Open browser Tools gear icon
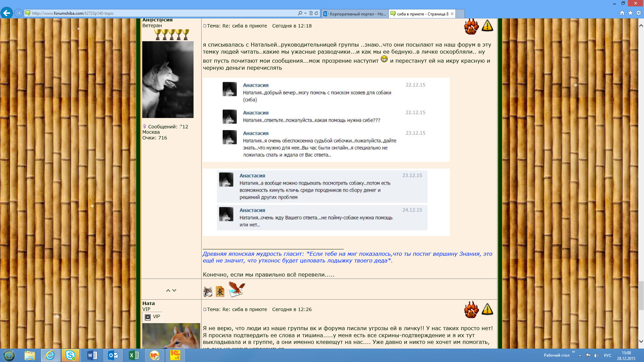Screen dimensions: 644x362 639,13
